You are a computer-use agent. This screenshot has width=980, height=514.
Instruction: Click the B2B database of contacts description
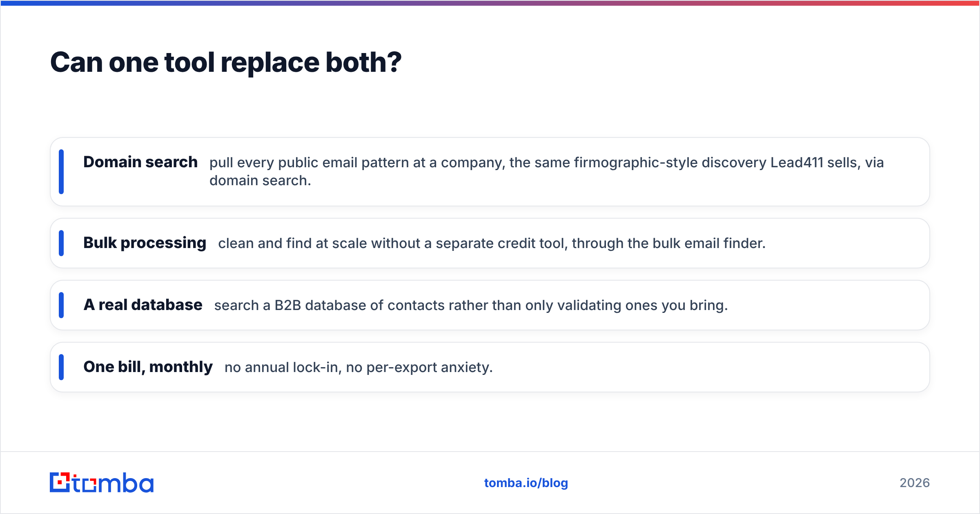pos(471,306)
